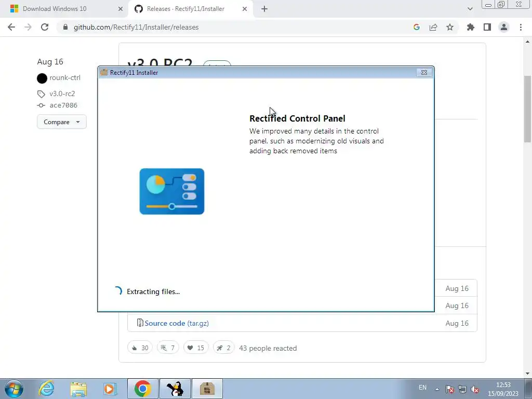Image resolution: width=532 pixels, height=399 pixels.
Task: Open network status tray icon
Action: pyautogui.click(x=462, y=389)
